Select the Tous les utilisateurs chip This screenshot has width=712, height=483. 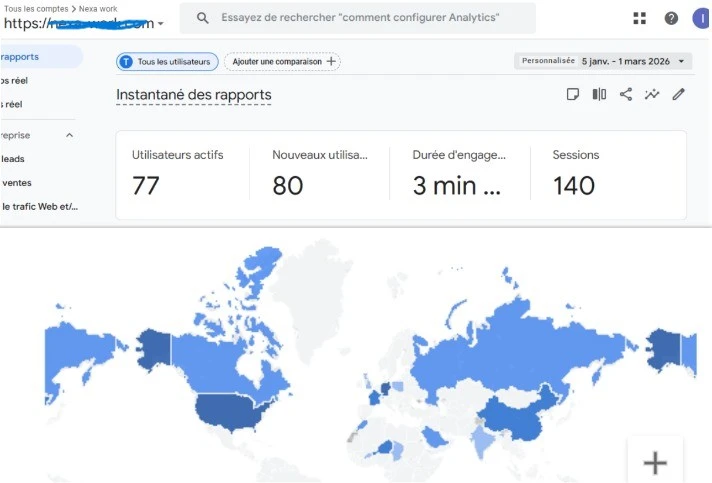point(167,62)
